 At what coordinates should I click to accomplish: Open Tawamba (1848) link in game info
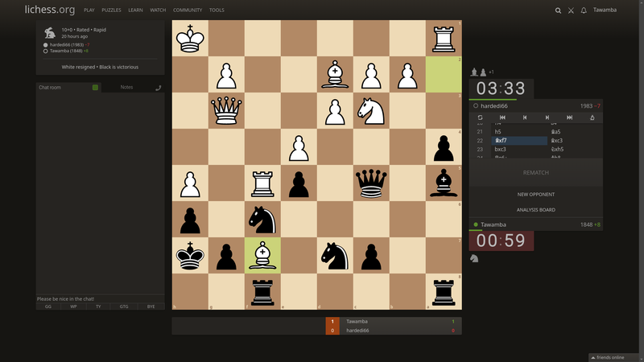(x=66, y=51)
